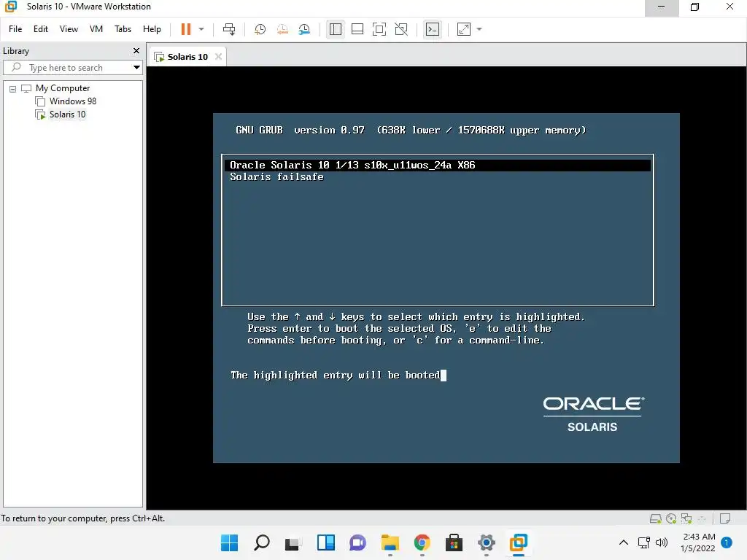Collapse the My Computer tree node
This screenshot has height=560, width=747.
pos(13,88)
